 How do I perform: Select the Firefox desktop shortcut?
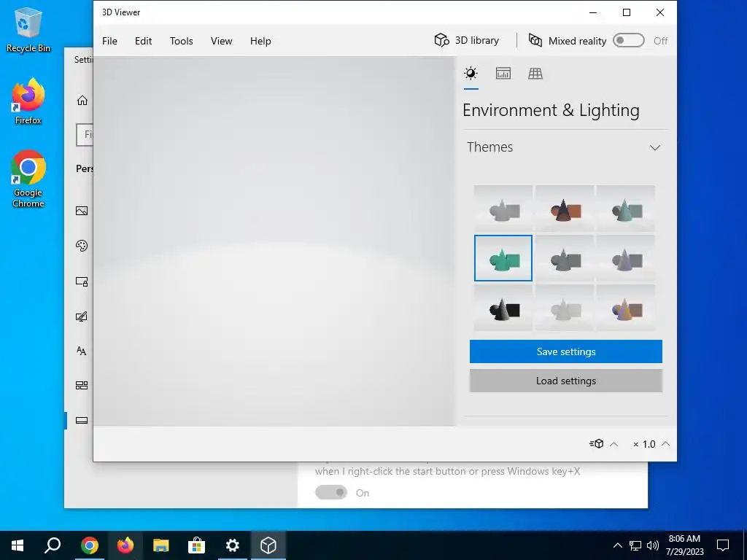coord(28,101)
